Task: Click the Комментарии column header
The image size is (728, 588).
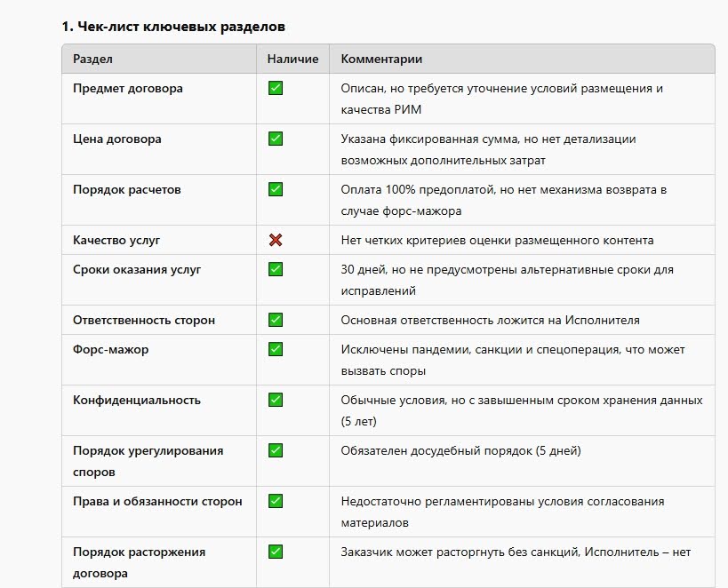Action: [381, 59]
